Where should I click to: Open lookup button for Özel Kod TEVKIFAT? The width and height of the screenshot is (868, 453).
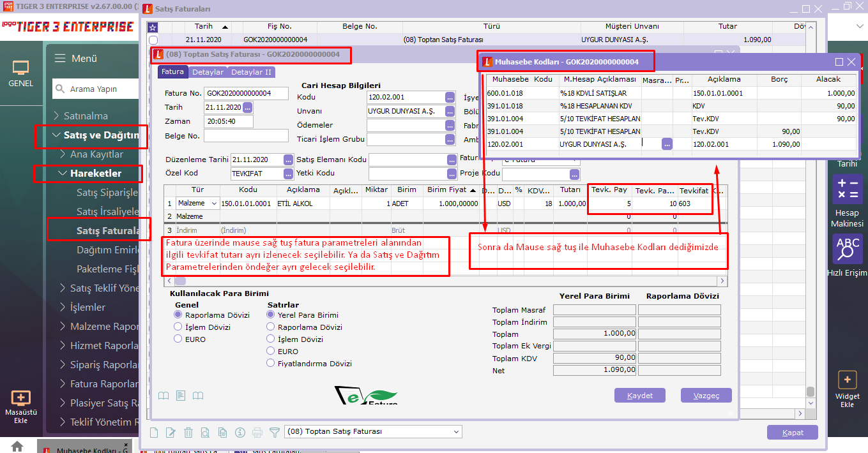tap(289, 174)
